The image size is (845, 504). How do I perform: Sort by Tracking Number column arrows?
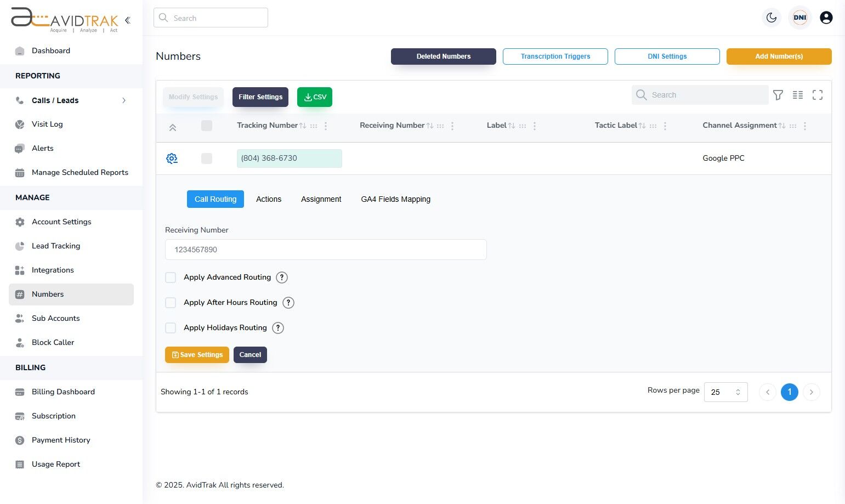tap(303, 126)
